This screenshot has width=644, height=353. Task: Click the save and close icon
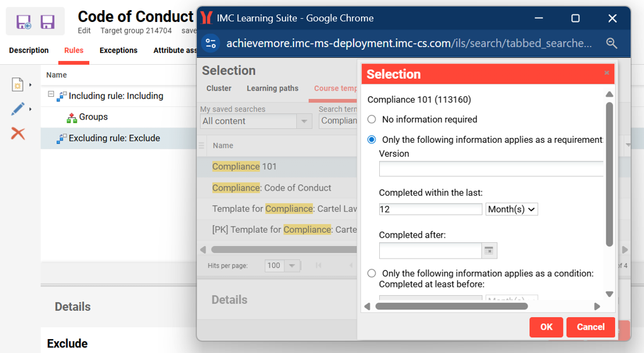click(x=24, y=22)
